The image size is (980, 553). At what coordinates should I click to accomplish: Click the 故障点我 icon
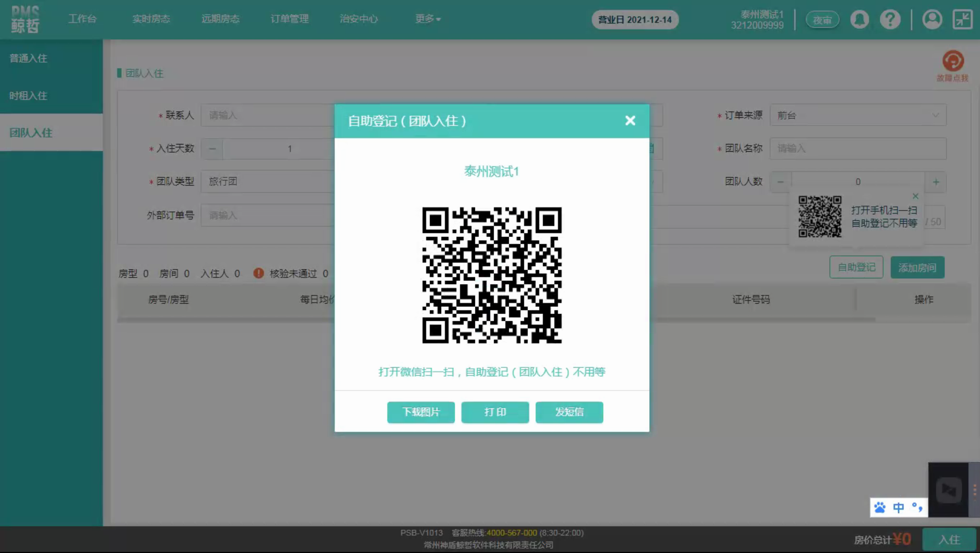pyautogui.click(x=952, y=66)
